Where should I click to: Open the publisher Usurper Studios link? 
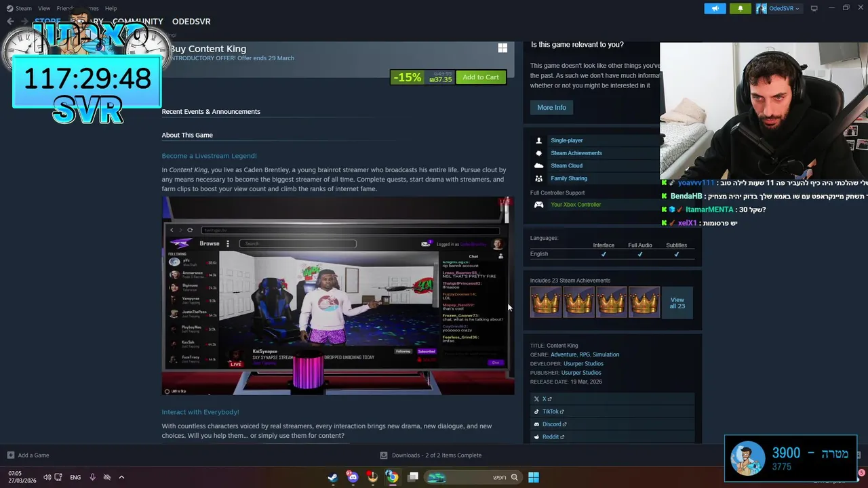581,373
